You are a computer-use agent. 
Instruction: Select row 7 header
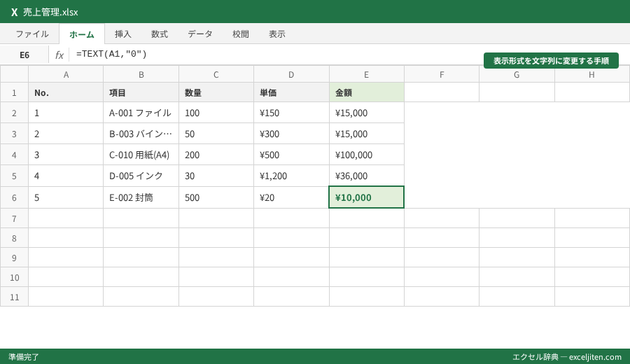tap(14, 218)
